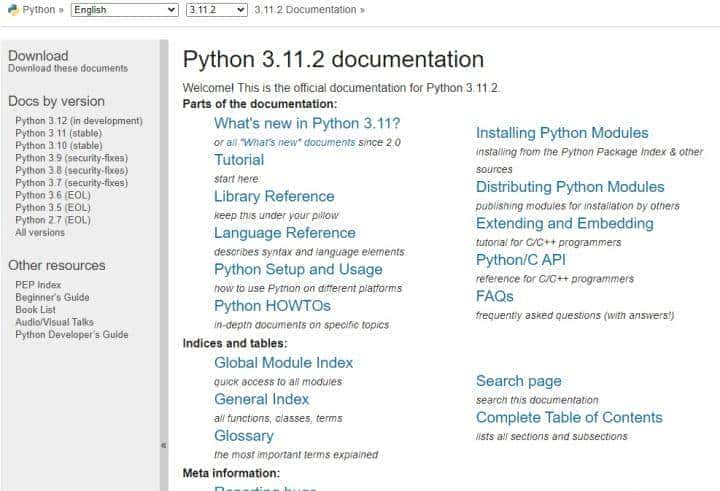Open the Python/C API link
Screen dimensions: 720x491
point(521,260)
